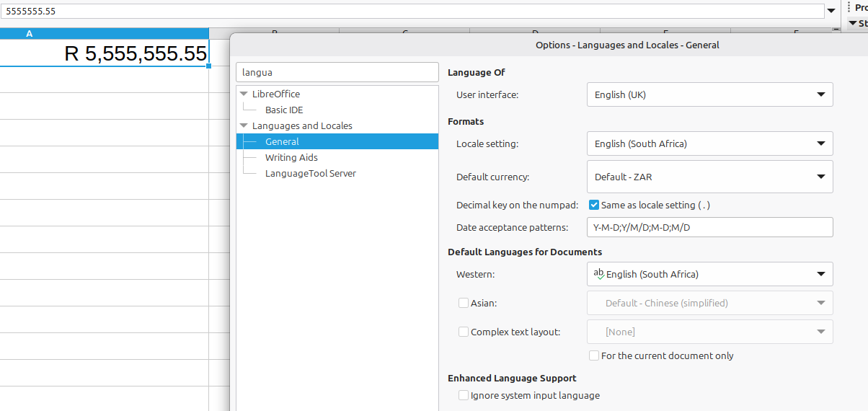The width and height of the screenshot is (868, 411).
Task: Select Basic IDE in options tree
Action: click(283, 110)
